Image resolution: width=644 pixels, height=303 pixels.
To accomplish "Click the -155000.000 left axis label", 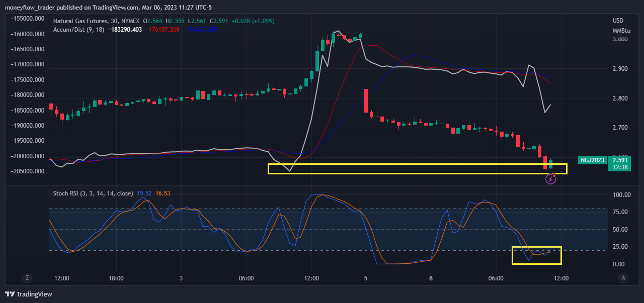I will (x=29, y=19).
